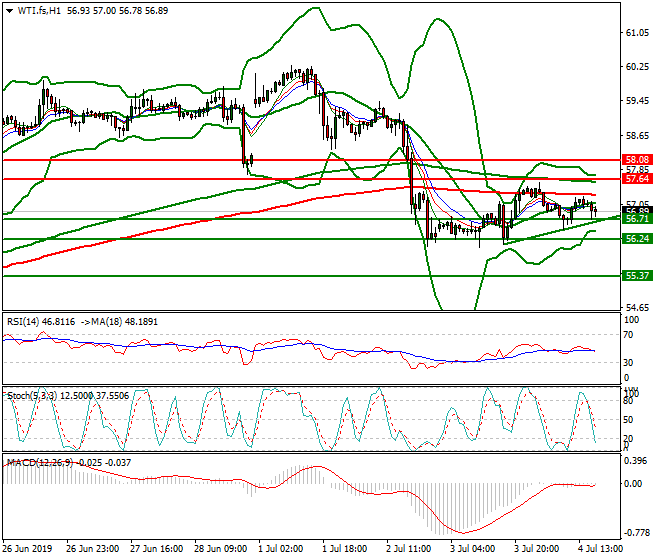Select the 57.64 red resistance price label
Screen dimensions: 660x560
coord(637,179)
